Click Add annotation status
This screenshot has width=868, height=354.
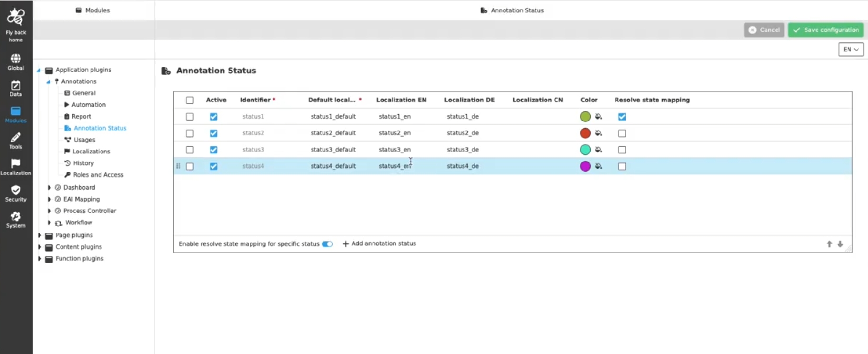pyautogui.click(x=379, y=243)
